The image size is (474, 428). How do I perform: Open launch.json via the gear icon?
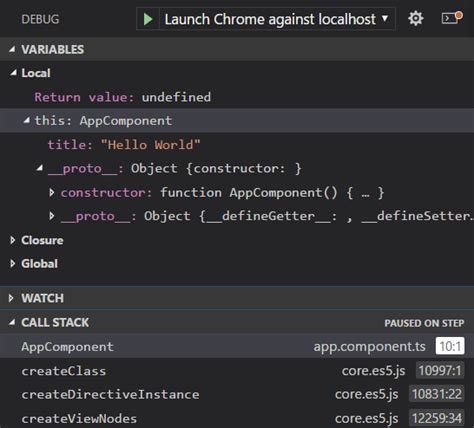[x=416, y=18]
